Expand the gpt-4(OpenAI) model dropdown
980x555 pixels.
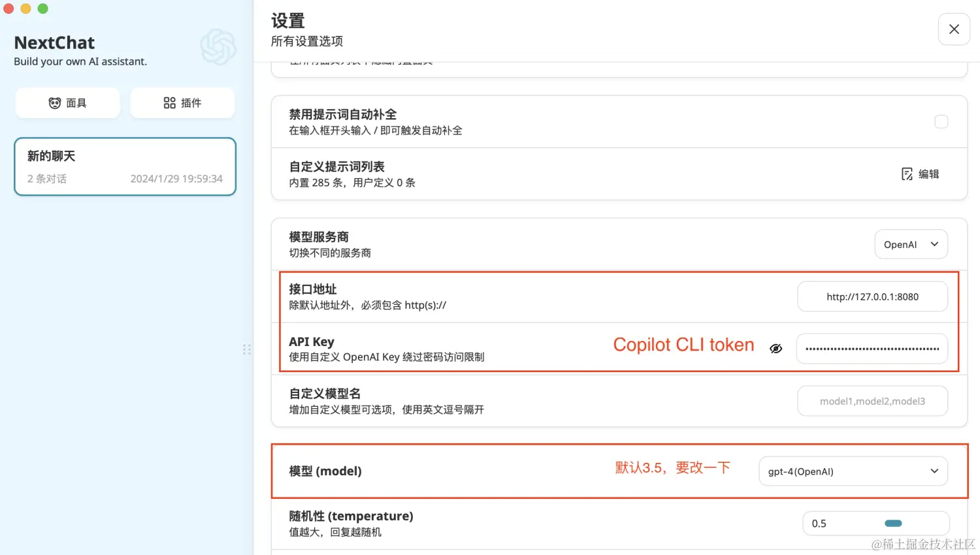pos(853,471)
